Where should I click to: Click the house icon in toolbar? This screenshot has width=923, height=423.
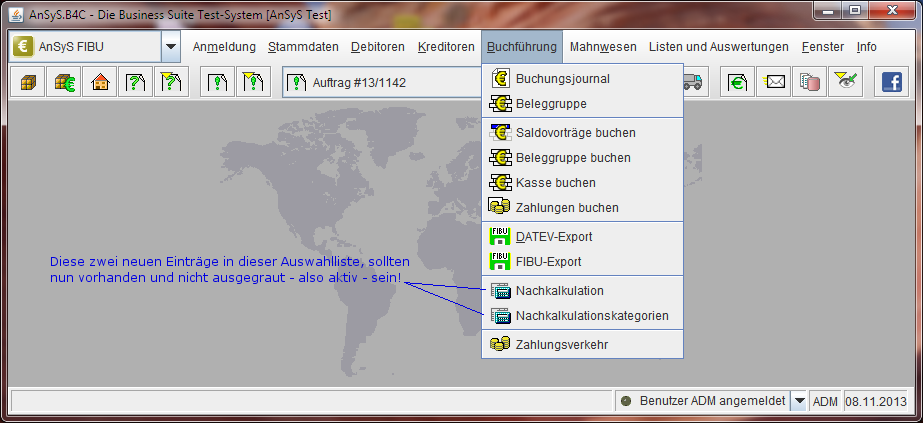[99, 82]
